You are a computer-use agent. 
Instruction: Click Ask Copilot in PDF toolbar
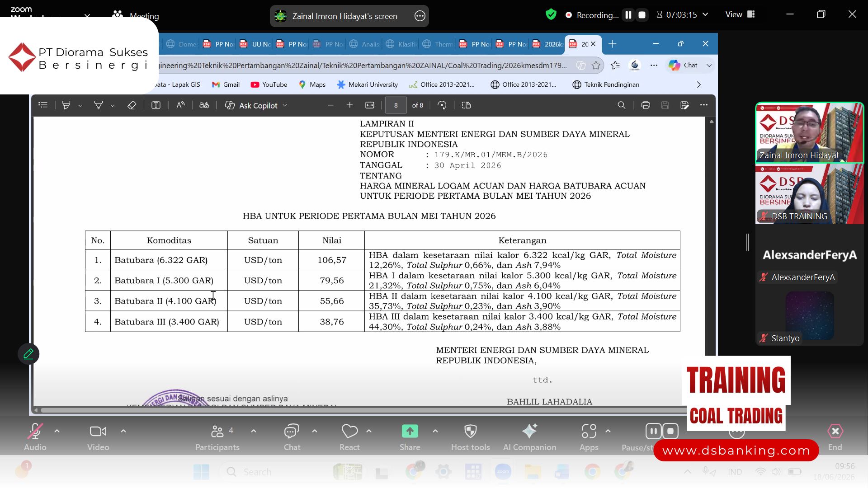pos(252,105)
